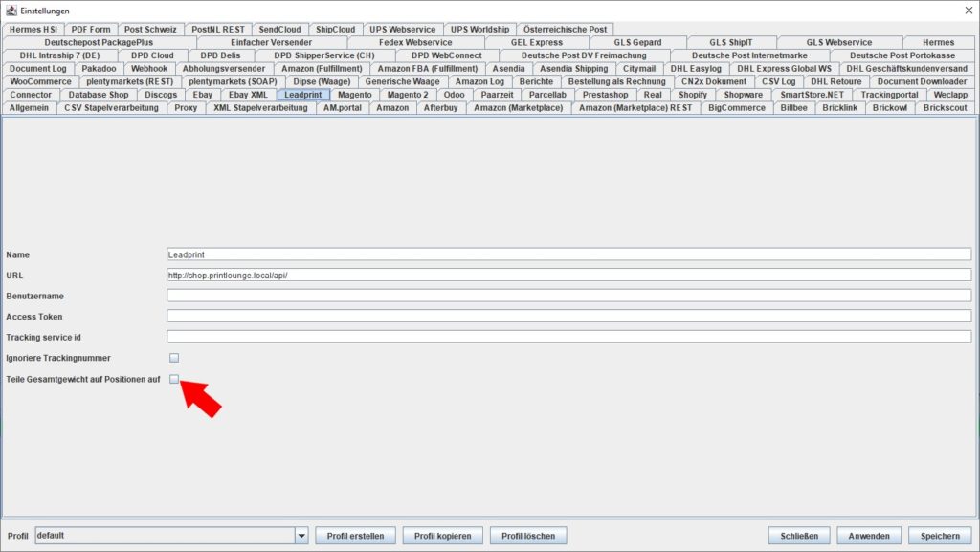
Task: Switch to the Prestashop tab
Action: (x=605, y=95)
